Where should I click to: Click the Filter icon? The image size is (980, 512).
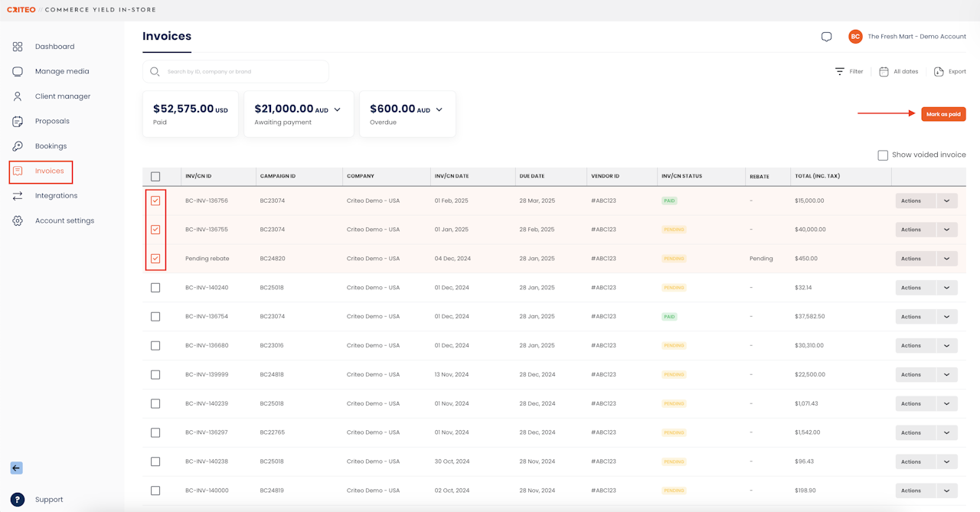tap(840, 71)
